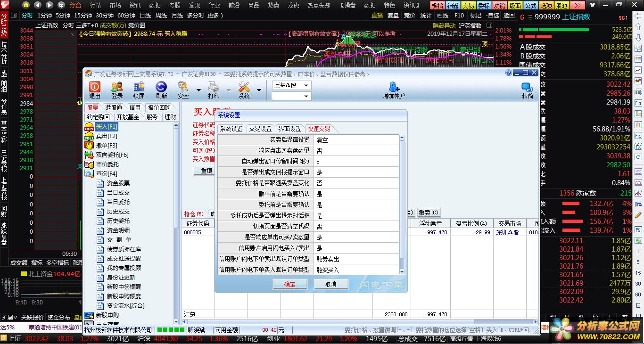This screenshot has height=344, width=644.
Task: Click the help question mark in trading window
Action: point(509,73)
